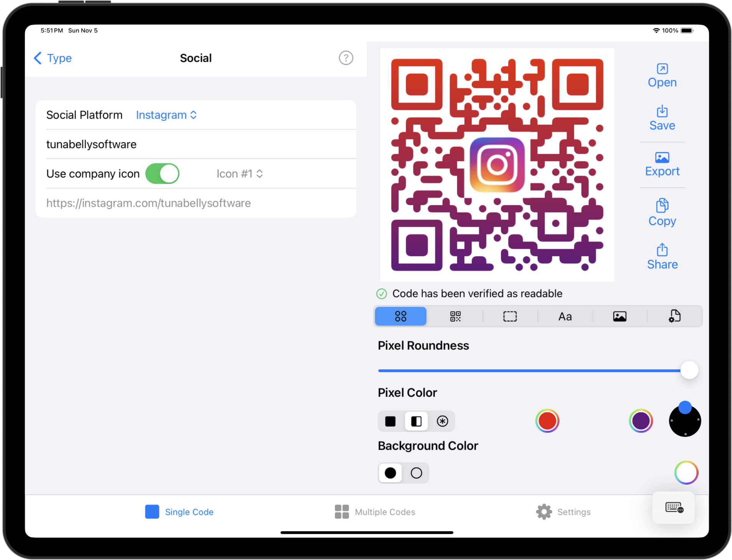The height and width of the screenshot is (560, 732).
Task: Select filled background color option
Action: point(390,473)
